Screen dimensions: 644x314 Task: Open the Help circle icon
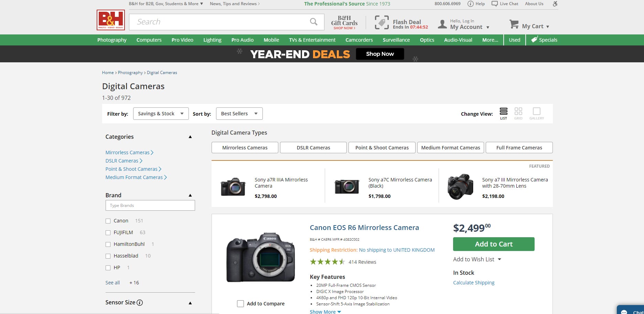pyautogui.click(x=470, y=4)
